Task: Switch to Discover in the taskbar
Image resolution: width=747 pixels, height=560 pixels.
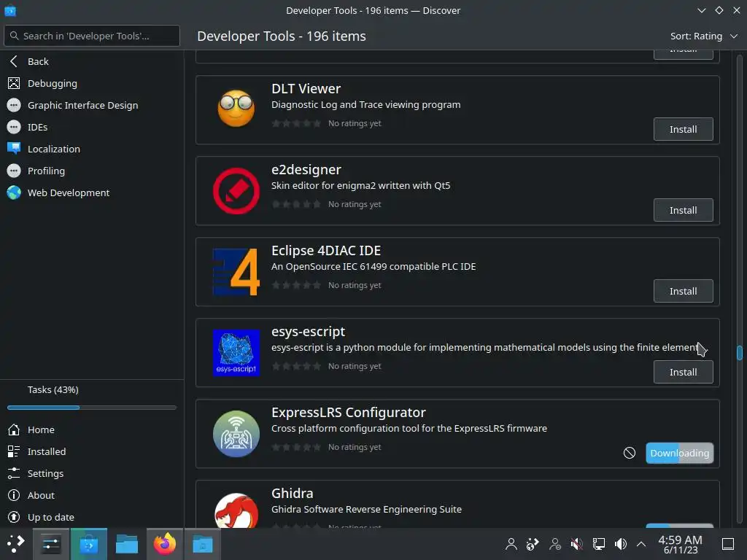Action: [88, 544]
